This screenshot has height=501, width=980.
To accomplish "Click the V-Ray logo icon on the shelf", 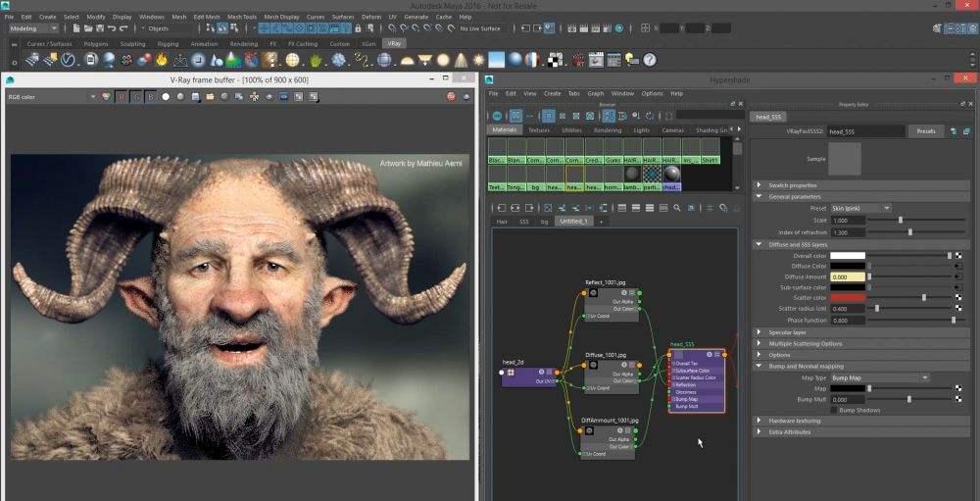I will click(x=68, y=60).
